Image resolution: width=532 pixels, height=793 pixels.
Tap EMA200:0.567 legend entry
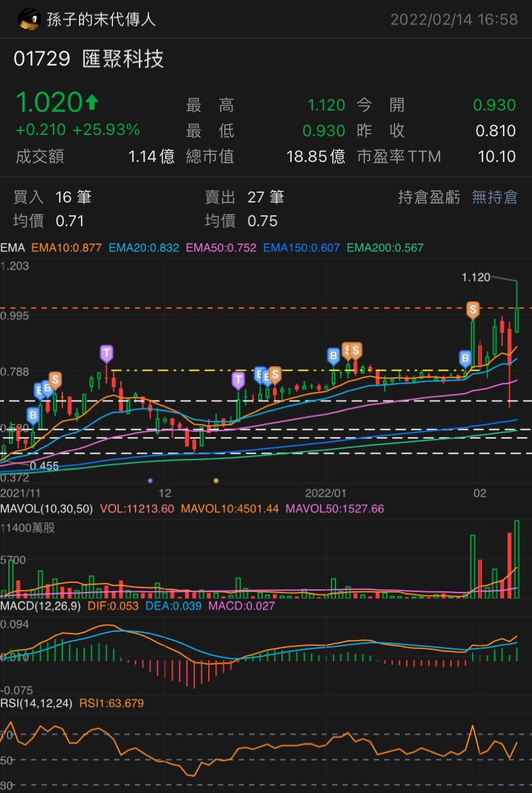[x=386, y=247]
